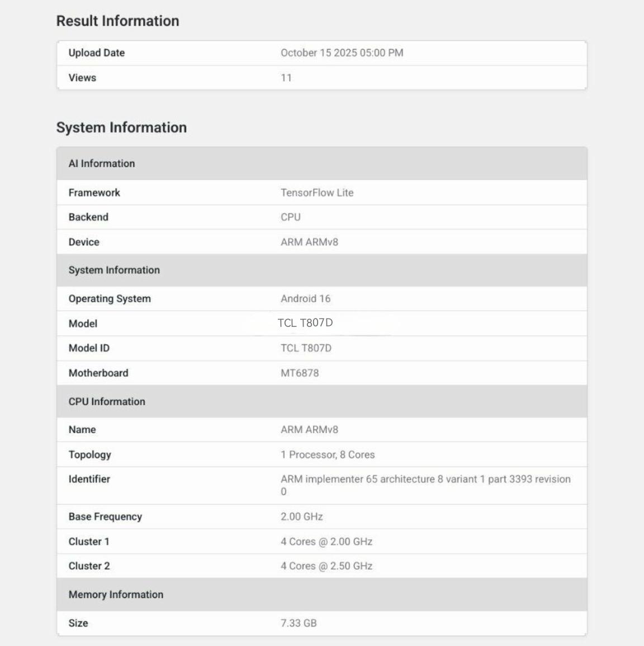
Task: Click the "Result Information" heading
Action: tap(117, 21)
